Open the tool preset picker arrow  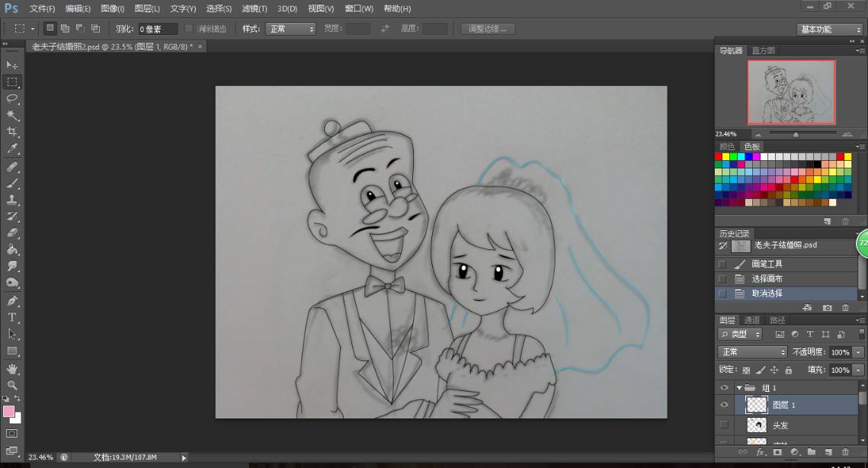point(33,29)
